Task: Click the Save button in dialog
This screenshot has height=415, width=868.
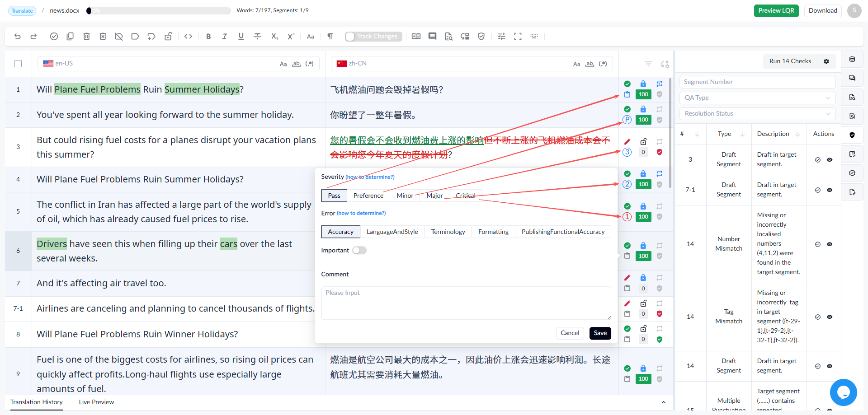Action: 600,333
